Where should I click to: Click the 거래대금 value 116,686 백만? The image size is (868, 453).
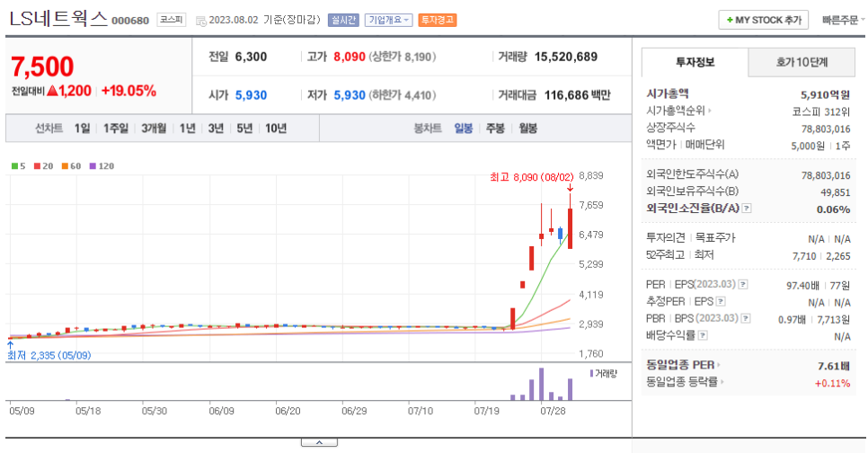578,95
